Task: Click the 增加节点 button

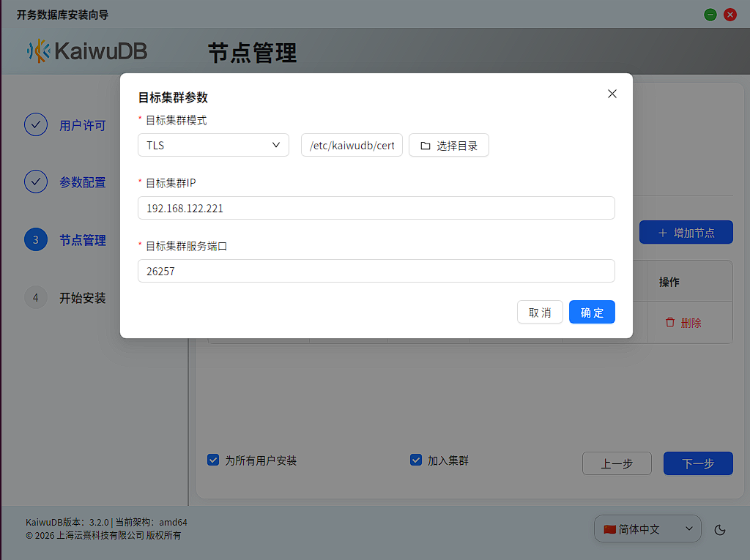Action: point(686,232)
